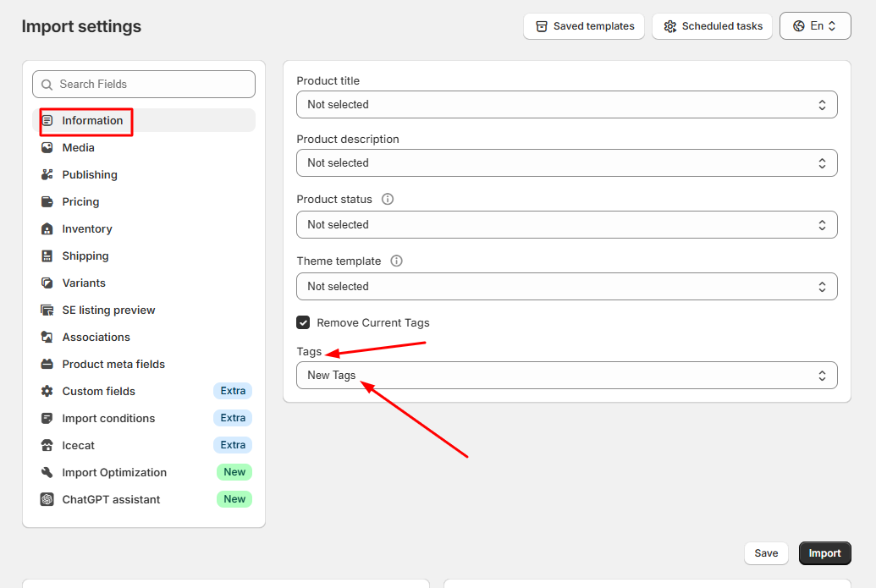Open the Shipping section

[144, 256]
